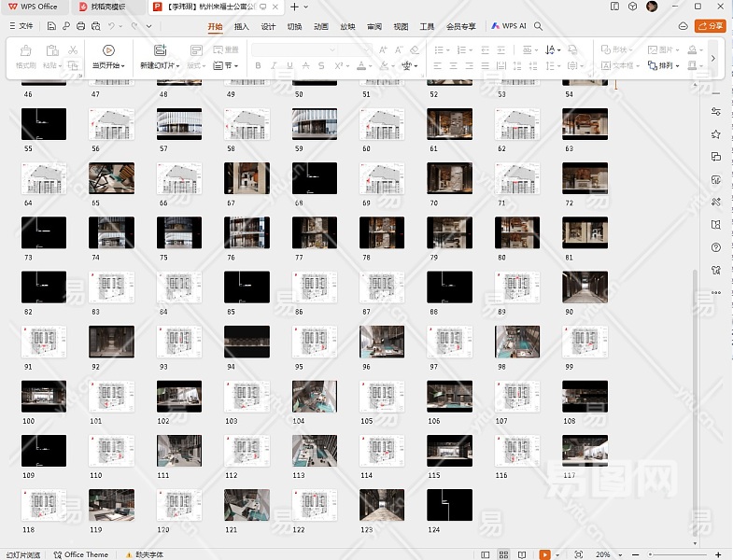The image size is (733, 560).
Task: Start slideshow from status bar play button
Action: [x=544, y=554]
